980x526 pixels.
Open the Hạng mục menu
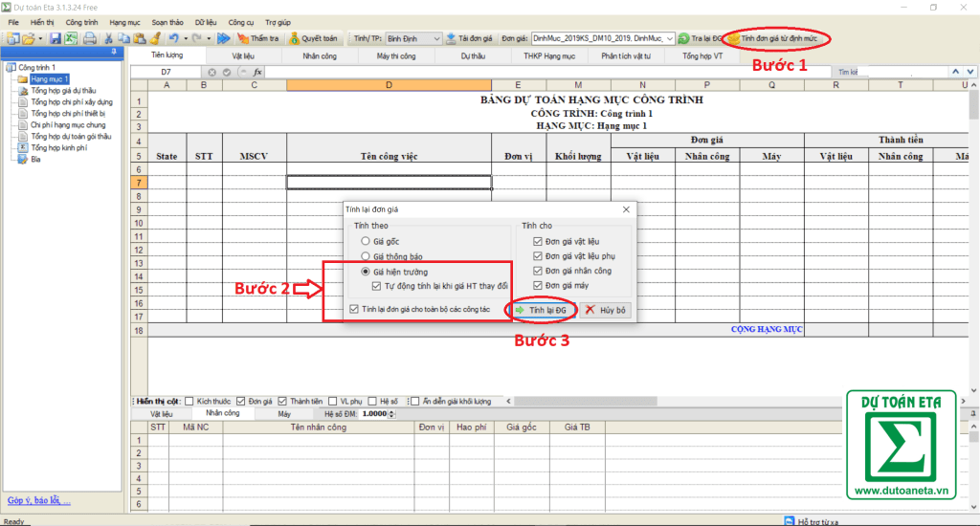pos(125,23)
